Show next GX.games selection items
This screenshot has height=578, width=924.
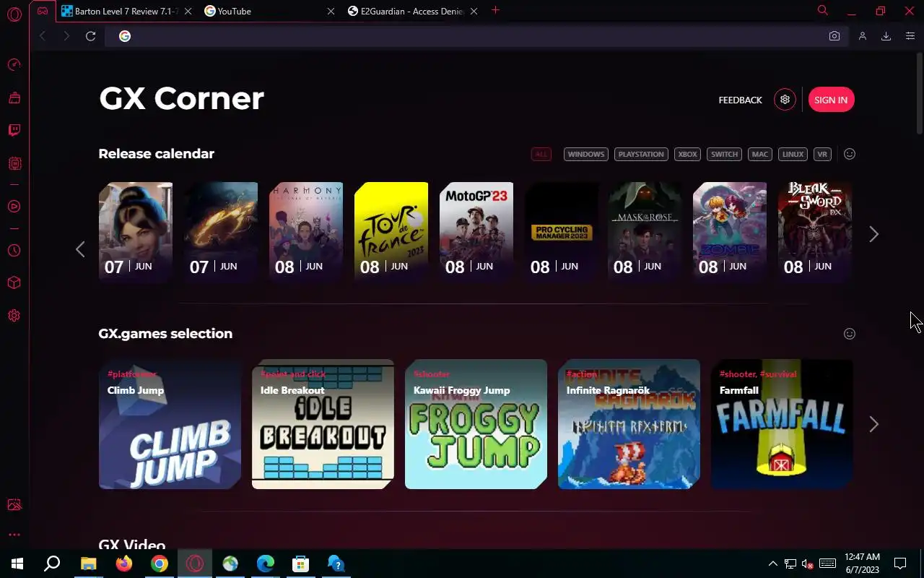point(873,424)
